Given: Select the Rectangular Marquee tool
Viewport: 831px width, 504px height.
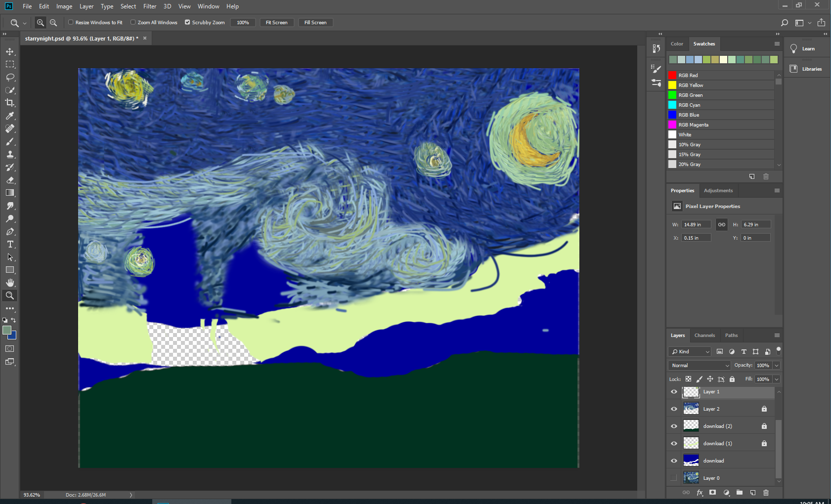Looking at the screenshot, I should tap(10, 64).
